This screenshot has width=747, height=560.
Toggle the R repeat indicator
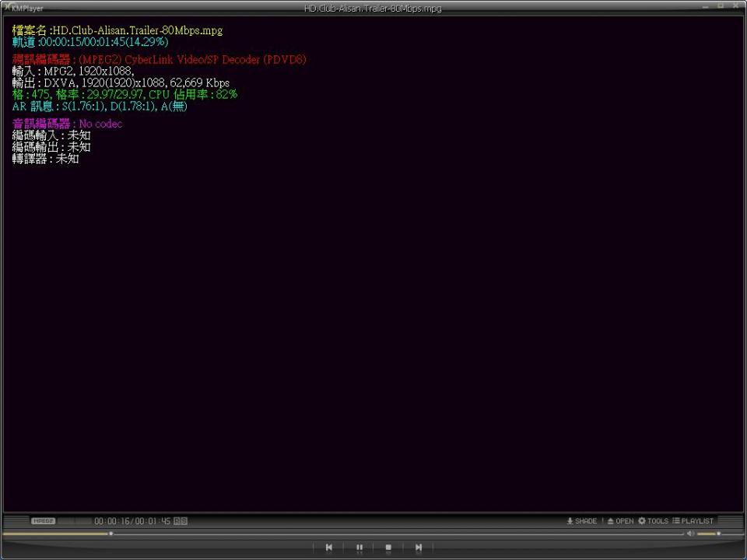click(x=177, y=521)
